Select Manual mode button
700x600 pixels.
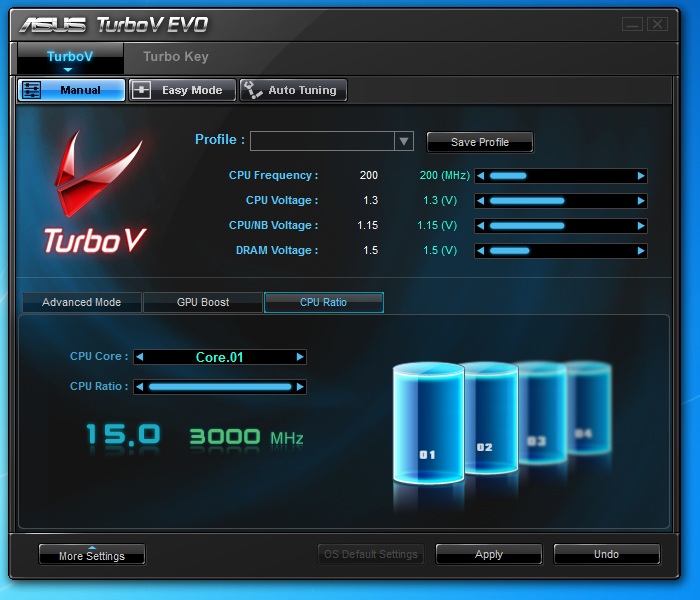(x=71, y=90)
